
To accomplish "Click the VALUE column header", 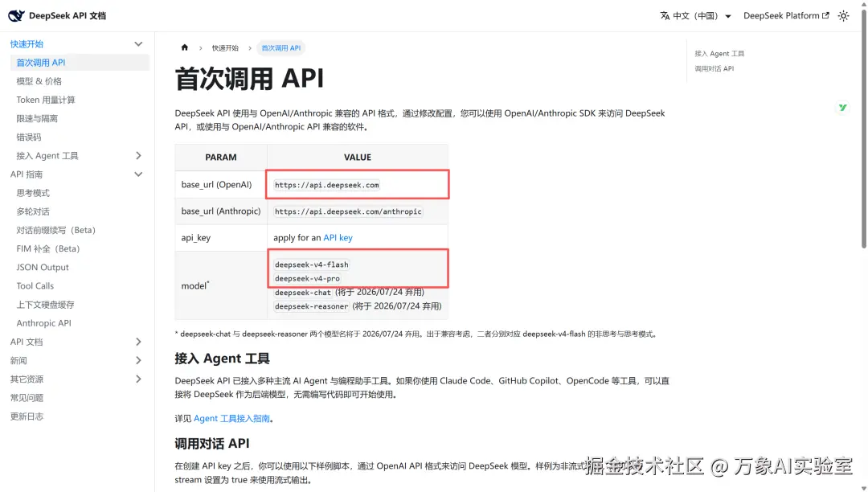I will (x=358, y=158).
